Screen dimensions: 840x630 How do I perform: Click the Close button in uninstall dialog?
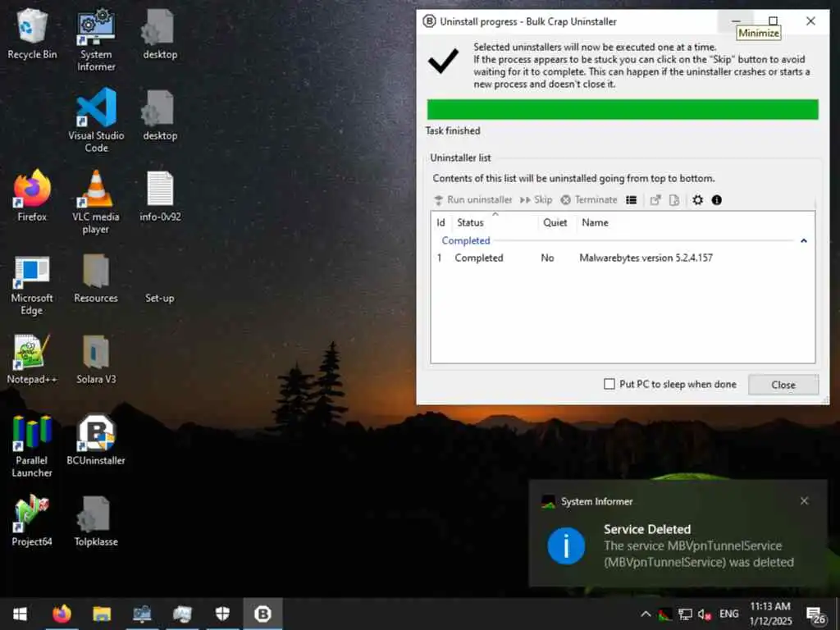(783, 385)
